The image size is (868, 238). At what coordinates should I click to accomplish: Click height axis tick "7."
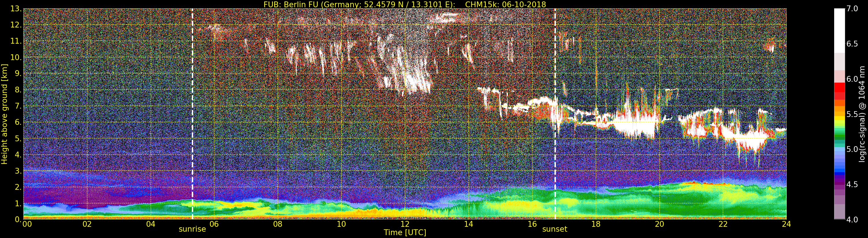click(x=18, y=106)
